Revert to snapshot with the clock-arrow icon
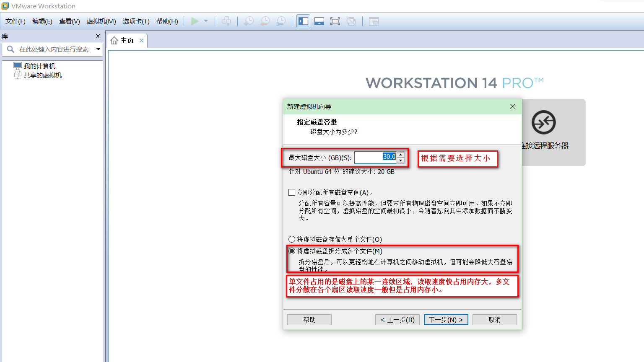Image resolution: width=644 pixels, height=362 pixels. (265, 21)
